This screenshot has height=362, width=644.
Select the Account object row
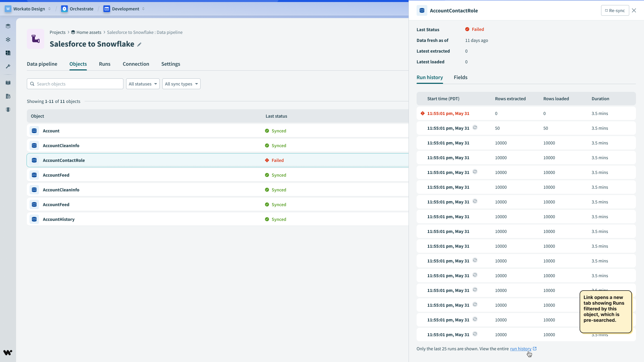pos(218,131)
